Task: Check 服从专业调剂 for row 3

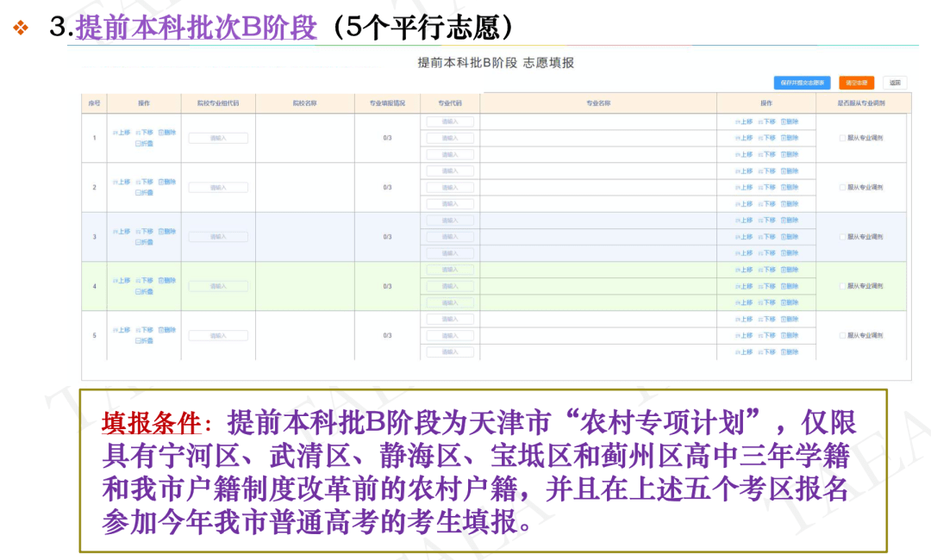Action: click(x=842, y=237)
